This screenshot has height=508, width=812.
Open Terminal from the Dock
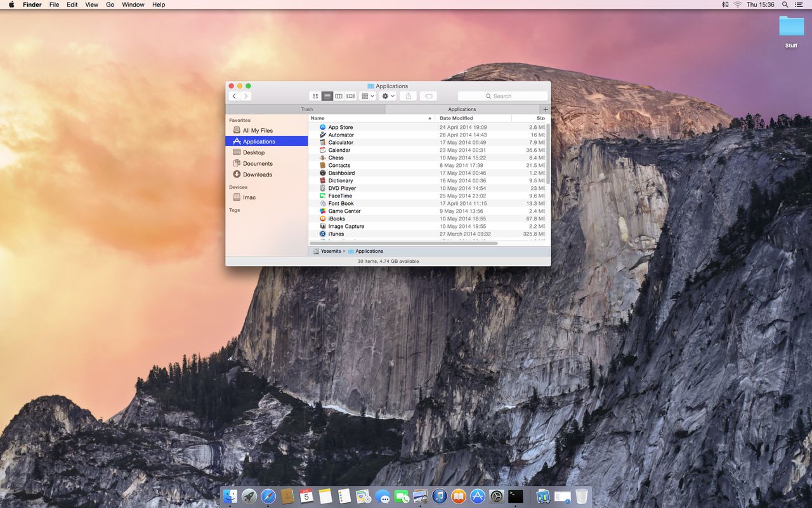click(x=516, y=497)
